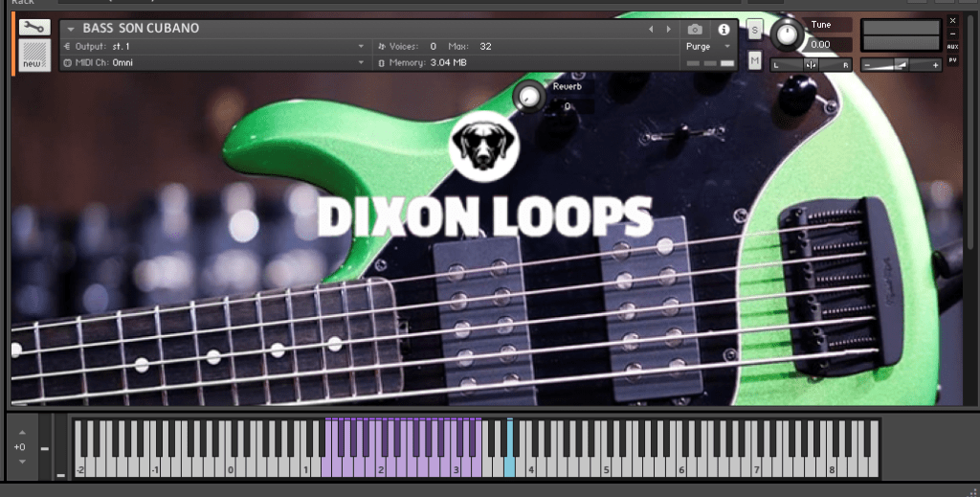The width and height of the screenshot is (980, 497).
Task: Toggle the aux sends panel
Action: (x=952, y=46)
